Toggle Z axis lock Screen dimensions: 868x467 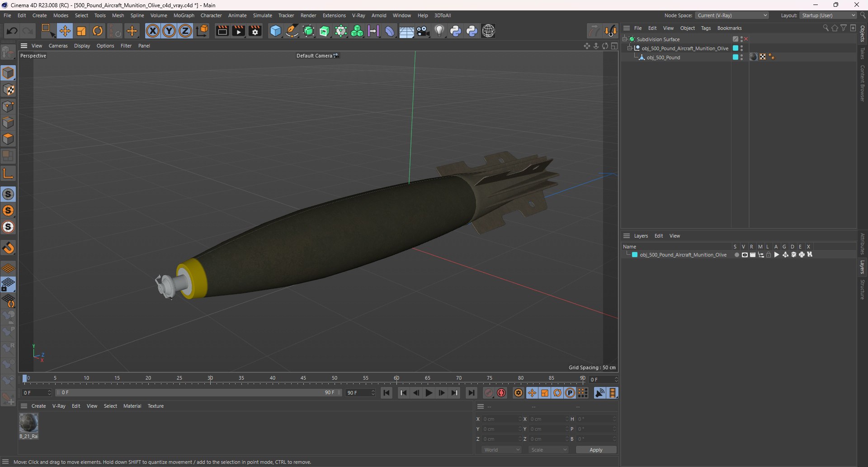coord(185,31)
